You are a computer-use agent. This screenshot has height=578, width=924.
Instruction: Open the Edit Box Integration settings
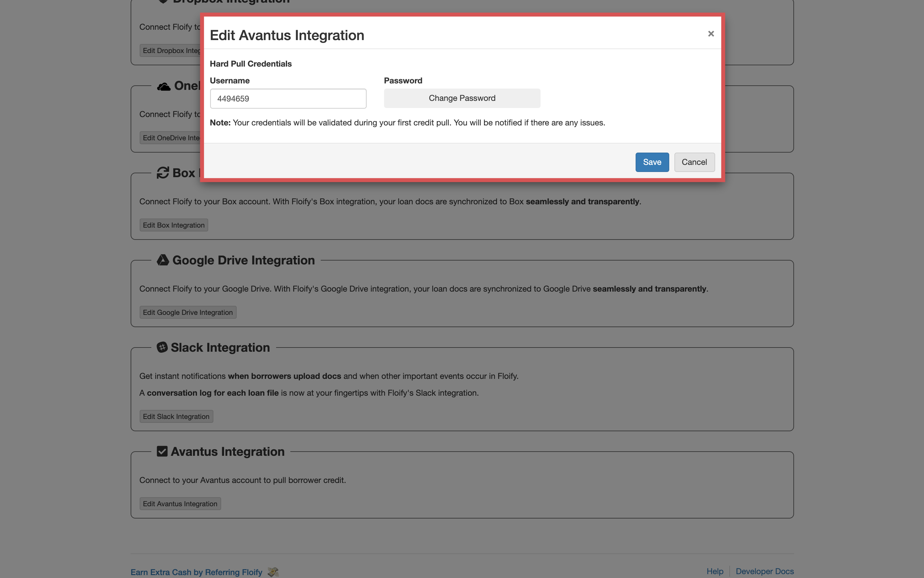click(173, 225)
